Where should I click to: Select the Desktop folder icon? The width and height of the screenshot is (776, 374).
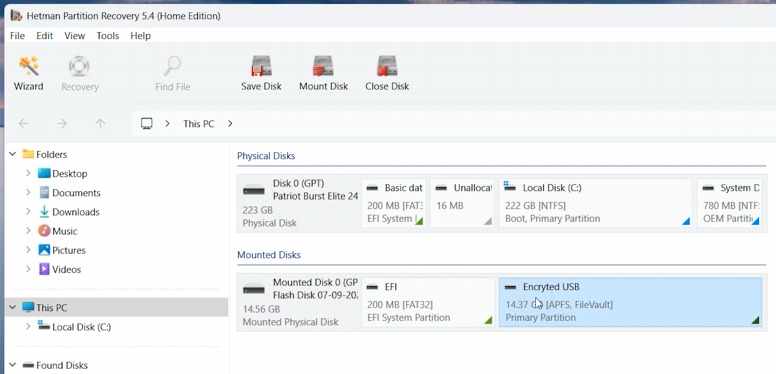point(44,173)
